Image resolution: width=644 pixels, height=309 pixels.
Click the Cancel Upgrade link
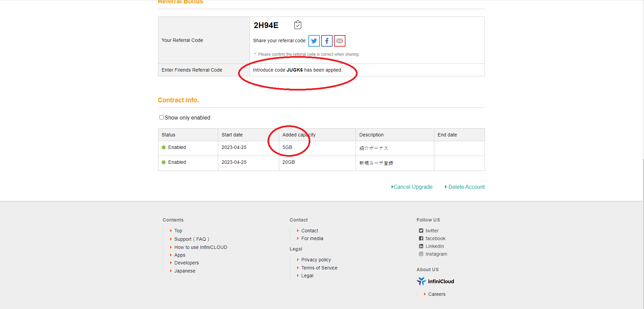(412, 187)
